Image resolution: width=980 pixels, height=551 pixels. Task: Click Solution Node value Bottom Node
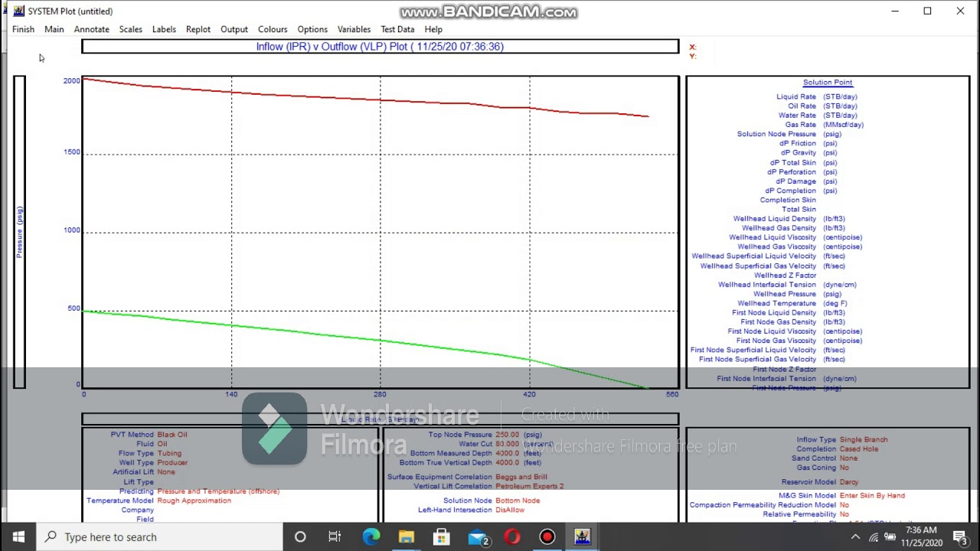click(518, 500)
